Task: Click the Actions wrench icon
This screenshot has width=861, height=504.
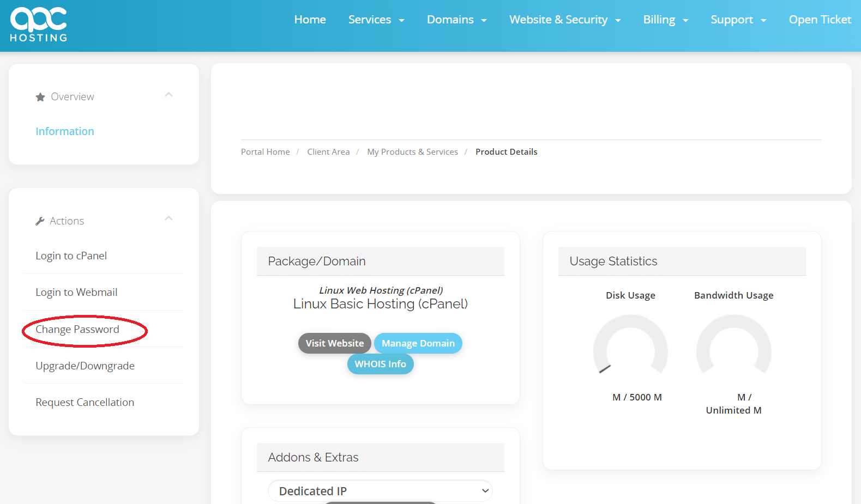Action: click(40, 221)
